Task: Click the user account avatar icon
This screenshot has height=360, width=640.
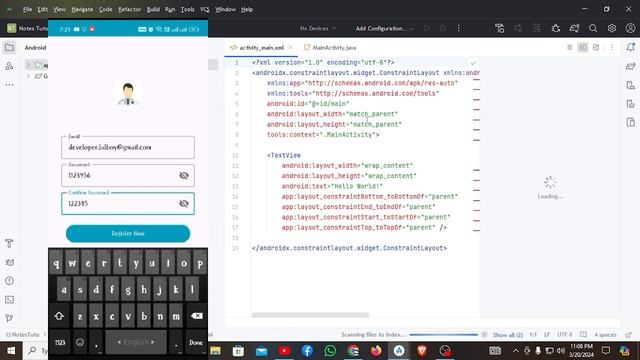Action: coord(630,28)
